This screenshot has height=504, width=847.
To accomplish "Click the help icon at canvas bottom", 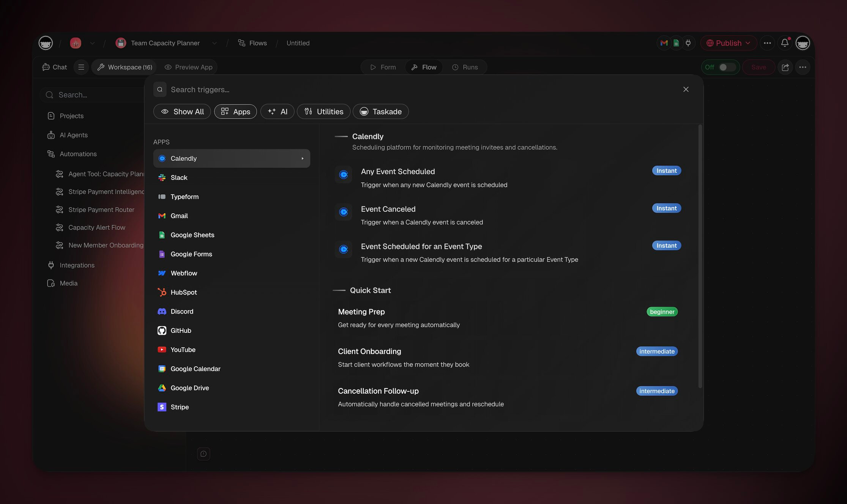I will 203,454.
